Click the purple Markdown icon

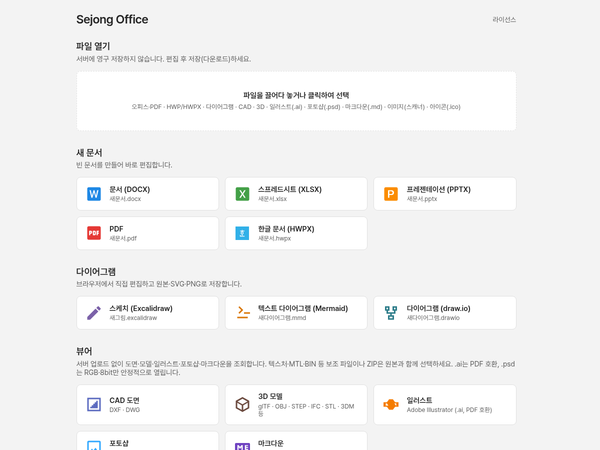[x=242, y=446]
